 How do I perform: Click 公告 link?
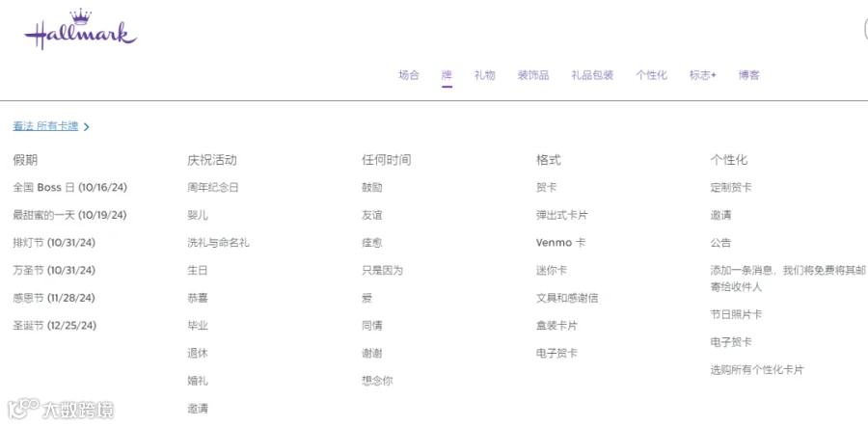tap(720, 243)
